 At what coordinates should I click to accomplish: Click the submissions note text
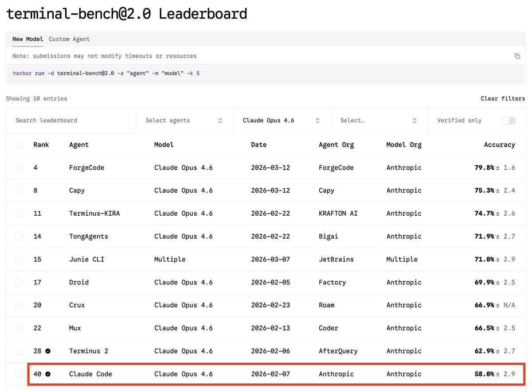[104, 56]
